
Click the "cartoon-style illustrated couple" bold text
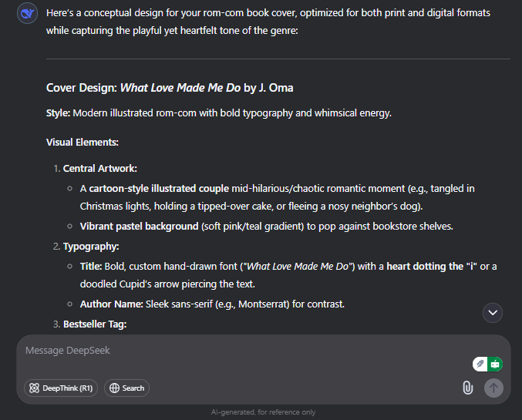point(159,189)
